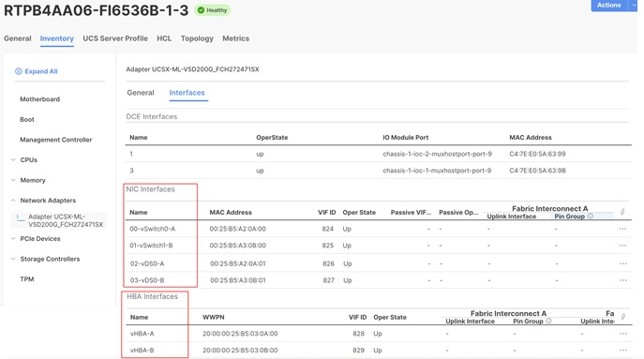Open row menu for 03-vDS0-B

click(x=623, y=280)
